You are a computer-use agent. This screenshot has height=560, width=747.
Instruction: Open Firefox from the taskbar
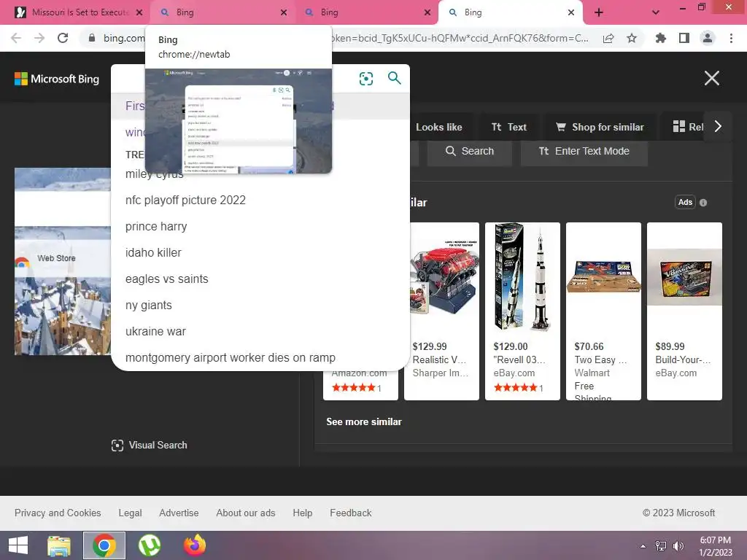point(195,545)
